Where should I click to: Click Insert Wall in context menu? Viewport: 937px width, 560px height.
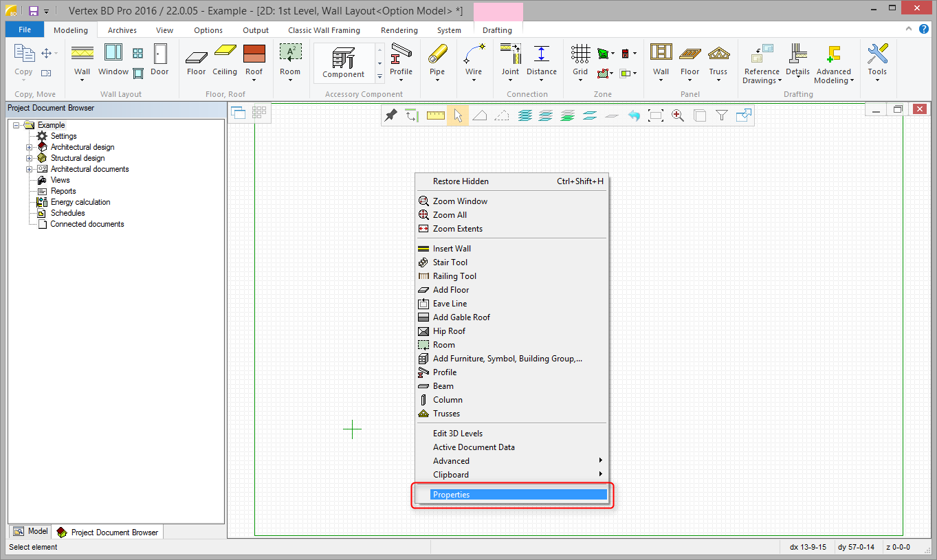click(x=452, y=249)
